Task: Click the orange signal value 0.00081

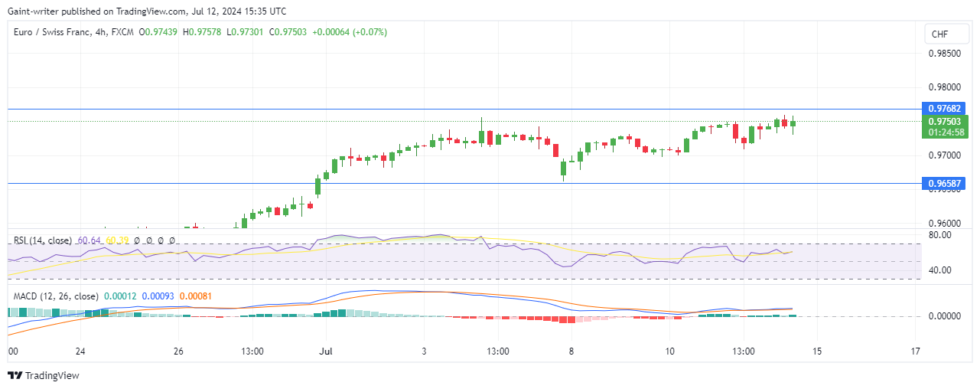Action: 195,296
